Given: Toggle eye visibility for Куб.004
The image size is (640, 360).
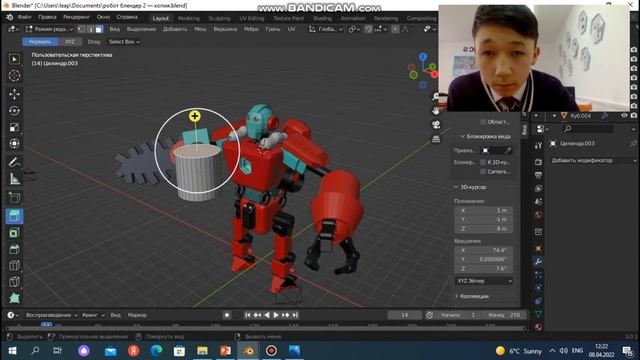Looking at the screenshot, I should [x=624, y=116].
